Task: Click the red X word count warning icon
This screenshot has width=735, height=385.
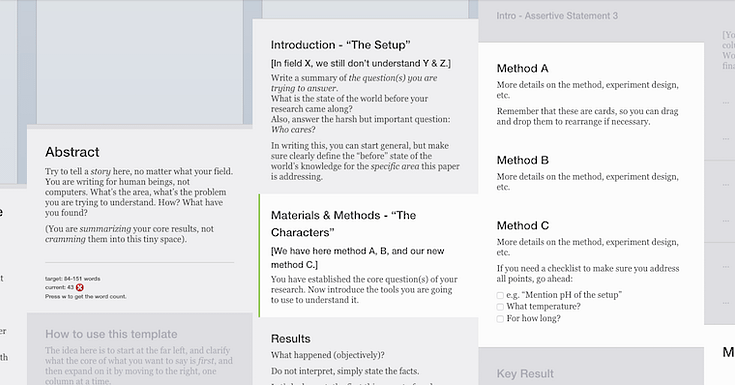Action: [x=80, y=287]
